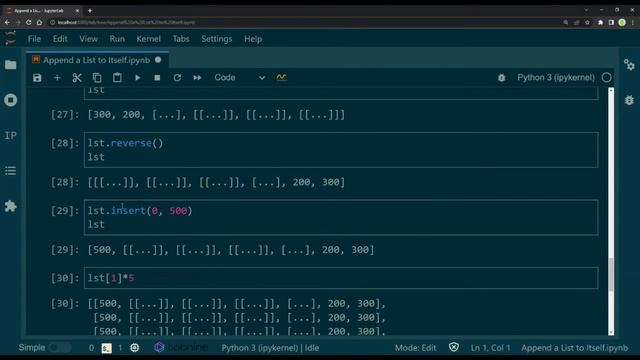The width and height of the screenshot is (640, 360).
Task: Click the trusted shield icon in status bar
Action: (453, 347)
